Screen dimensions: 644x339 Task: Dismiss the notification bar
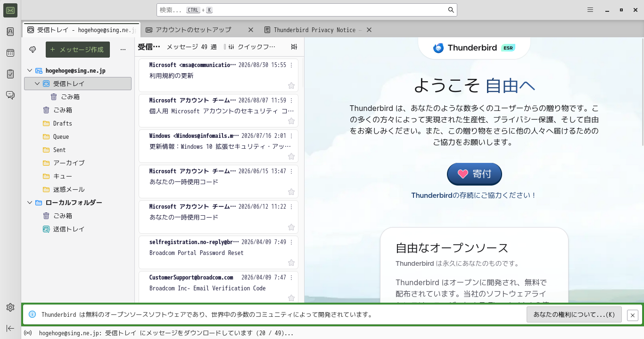pyautogui.click(x=633, y=315)
